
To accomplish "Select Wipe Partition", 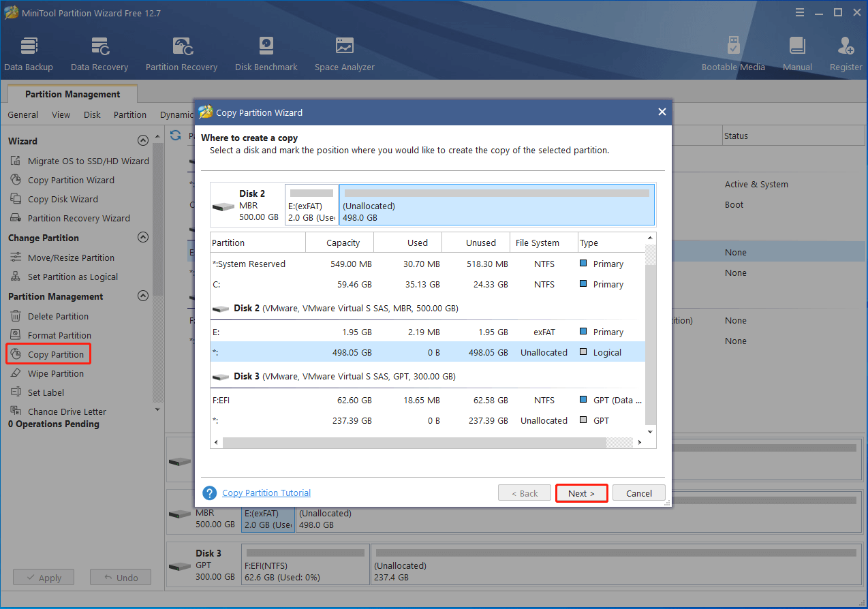I will point(47,374).
